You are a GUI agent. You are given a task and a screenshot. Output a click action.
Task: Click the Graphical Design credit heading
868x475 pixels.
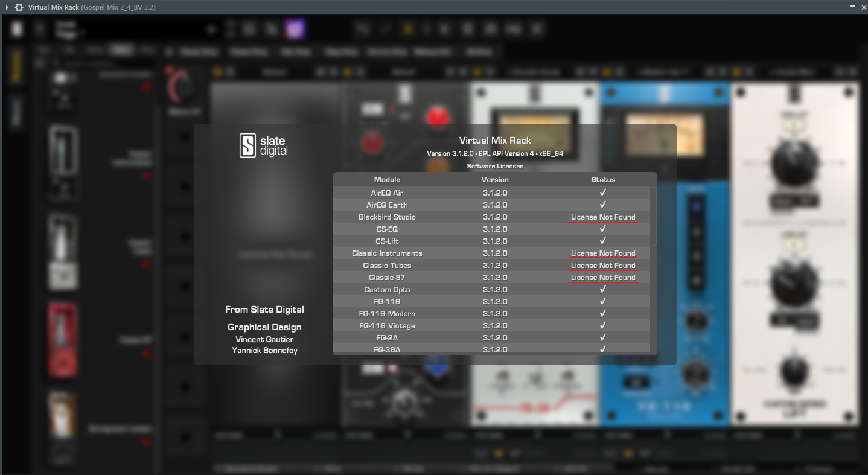coord(264,327)
